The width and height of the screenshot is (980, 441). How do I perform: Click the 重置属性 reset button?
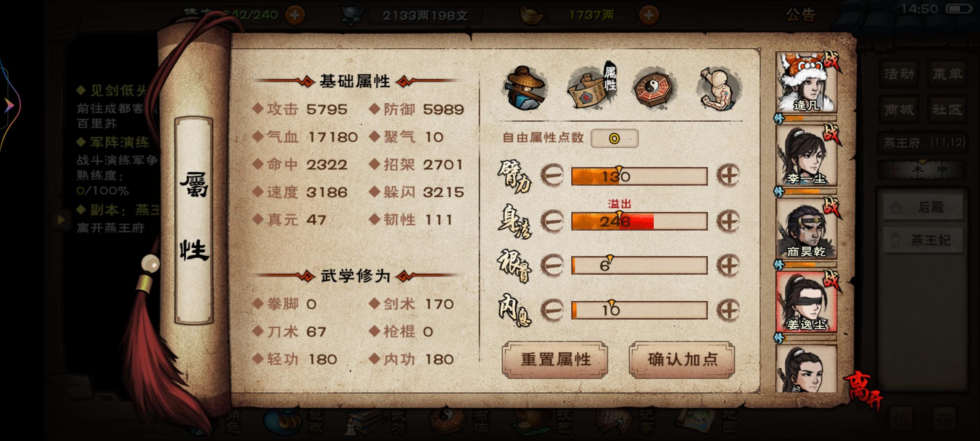(555, 360)
